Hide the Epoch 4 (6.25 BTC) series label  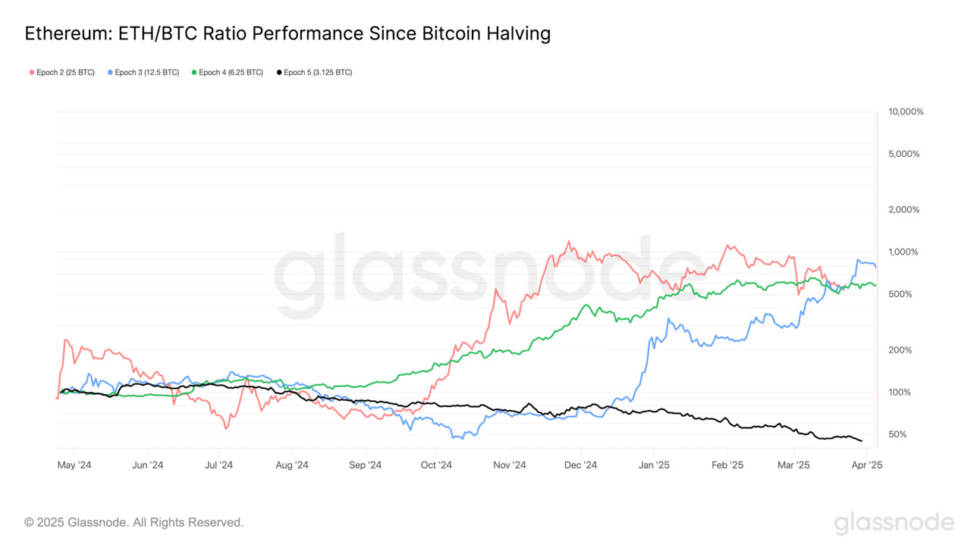[231, 73]
